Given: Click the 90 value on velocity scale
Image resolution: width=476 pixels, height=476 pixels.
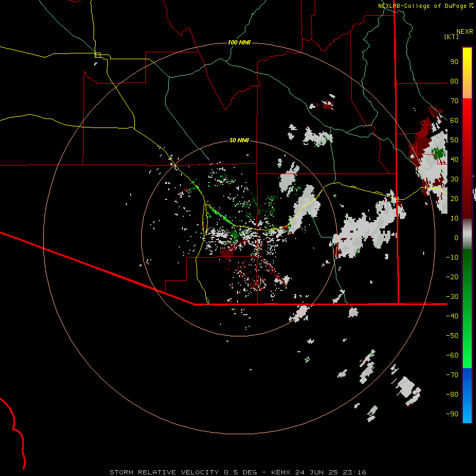Looking at the screenshot, I should pos(454,62).
